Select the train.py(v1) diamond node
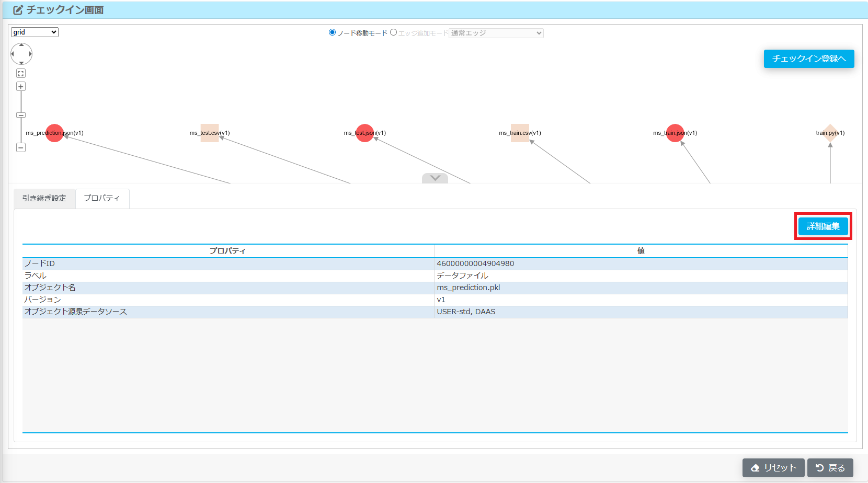The width and height of the screenshot is (868, 483). click(830, 133)
